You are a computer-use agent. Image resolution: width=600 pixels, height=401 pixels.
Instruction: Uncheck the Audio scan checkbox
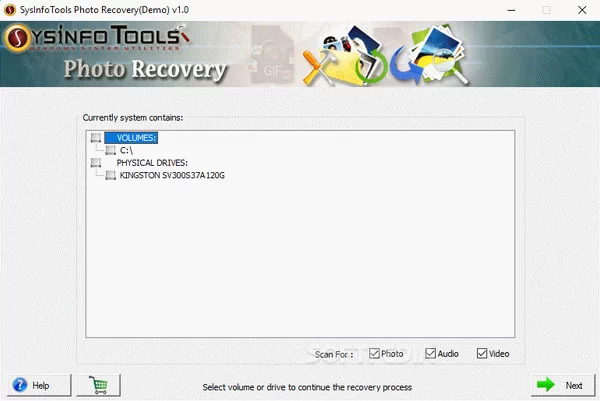tap(430, 354)
